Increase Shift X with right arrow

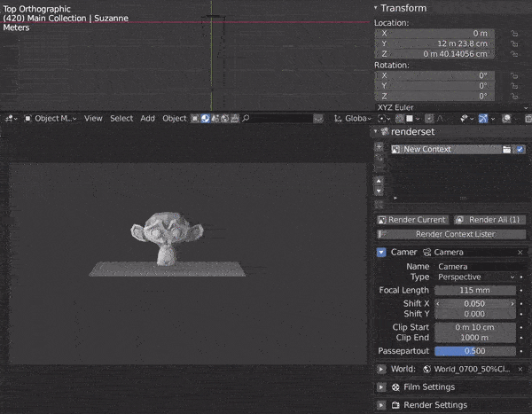(512, 304)
